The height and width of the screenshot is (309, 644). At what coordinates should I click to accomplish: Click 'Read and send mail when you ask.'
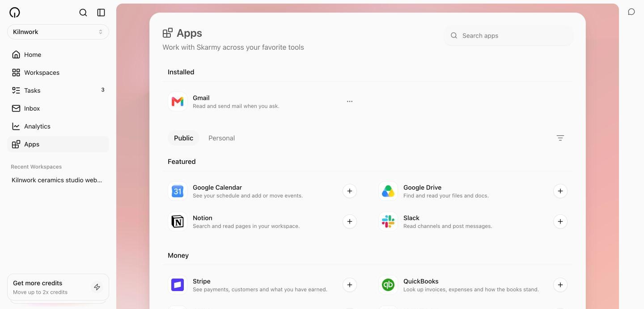(x=236, y=106)
